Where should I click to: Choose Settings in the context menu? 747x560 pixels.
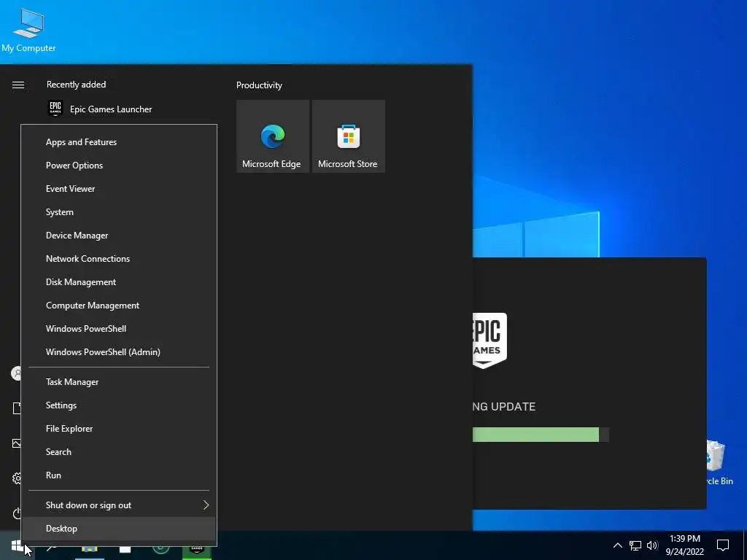pyautogui.click(x=119, y=405)
